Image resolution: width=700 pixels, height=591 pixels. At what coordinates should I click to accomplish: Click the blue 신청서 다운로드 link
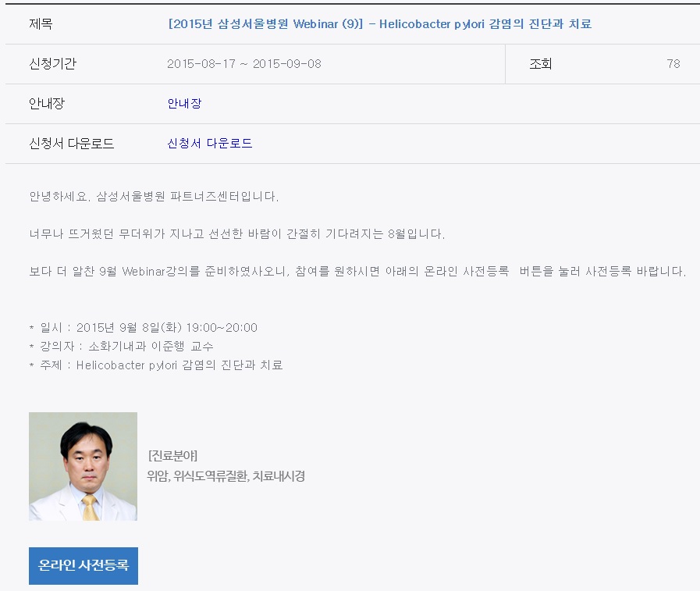click(209, 143)
